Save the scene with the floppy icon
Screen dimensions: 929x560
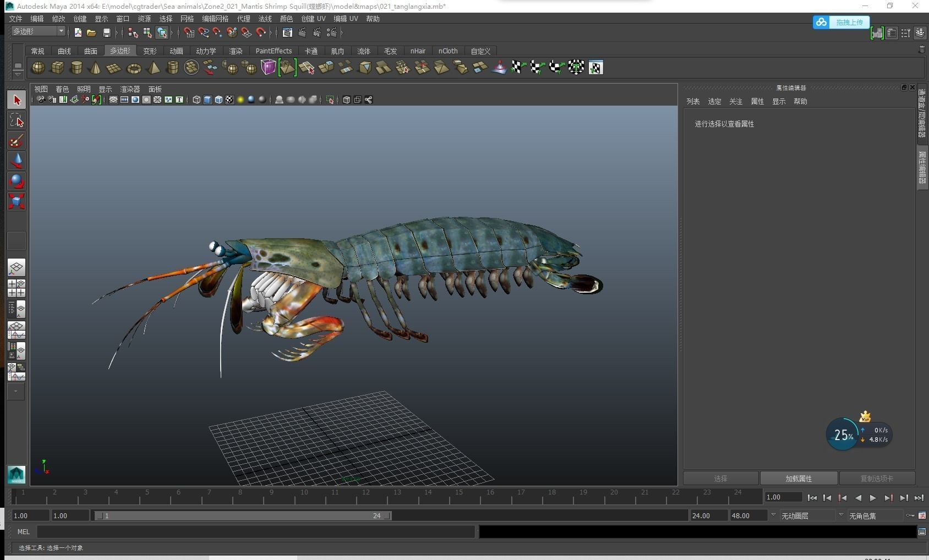pos(107,32)
